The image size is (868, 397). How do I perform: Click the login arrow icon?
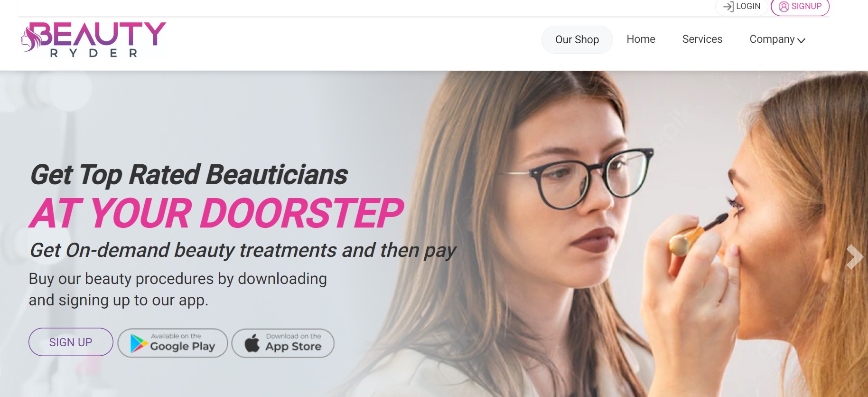click(728, 6)
